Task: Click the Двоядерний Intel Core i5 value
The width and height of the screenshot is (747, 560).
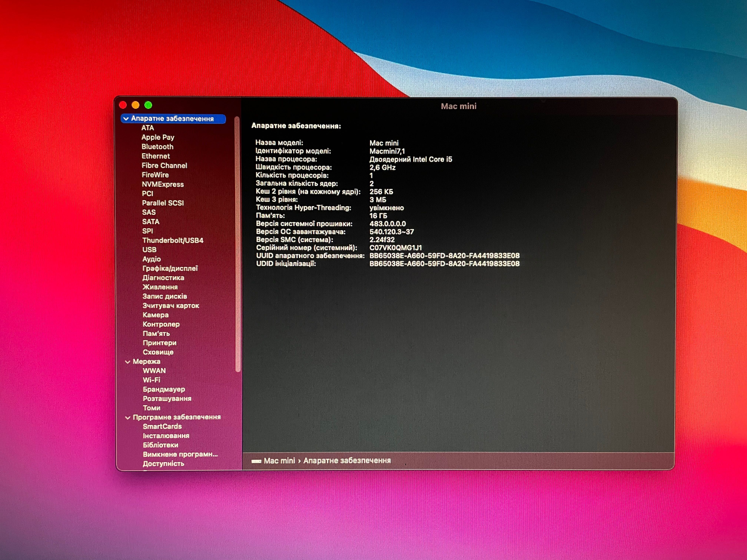Action: tap(411, 159)
